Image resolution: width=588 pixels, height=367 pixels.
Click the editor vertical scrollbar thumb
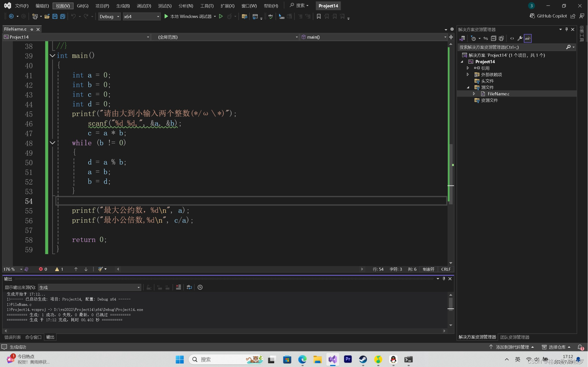tap(451, 174)
